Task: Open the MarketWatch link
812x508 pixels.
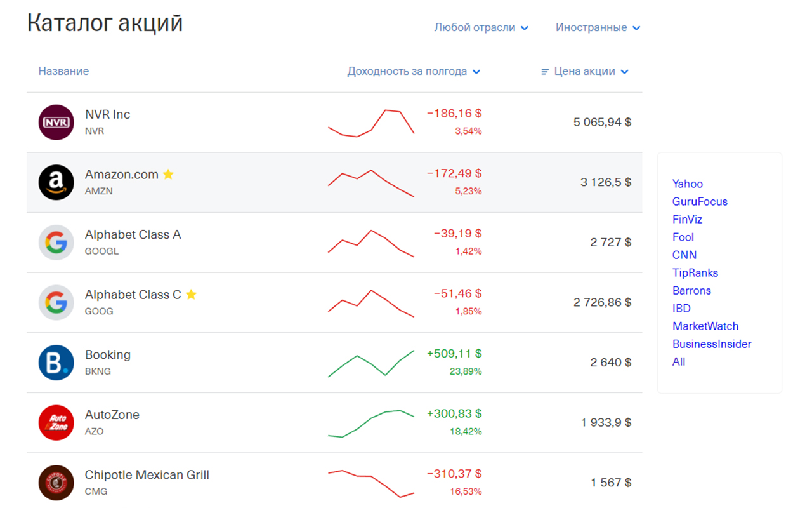Action: 705,326
